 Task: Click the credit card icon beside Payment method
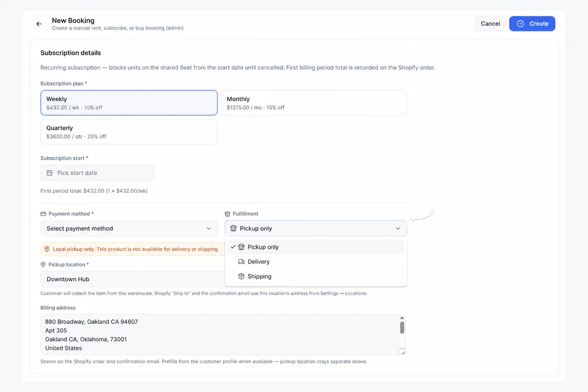43,213
